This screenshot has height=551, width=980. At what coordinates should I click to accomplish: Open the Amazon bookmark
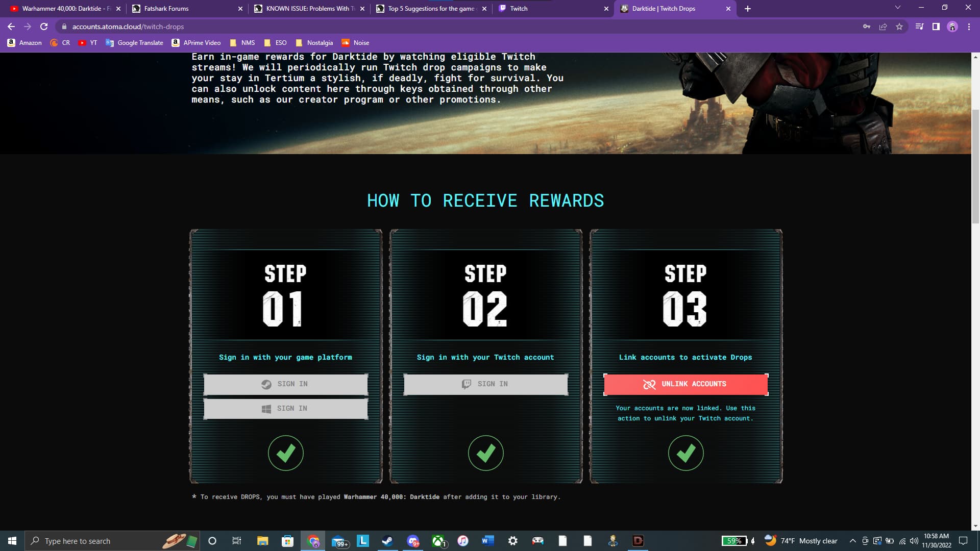[24, 43]
